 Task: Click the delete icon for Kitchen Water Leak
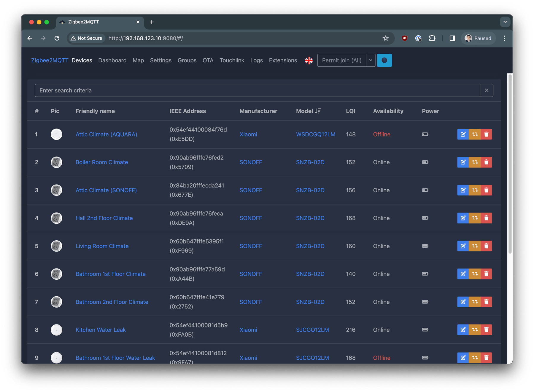pyautogui.click(x=486, y=329)
